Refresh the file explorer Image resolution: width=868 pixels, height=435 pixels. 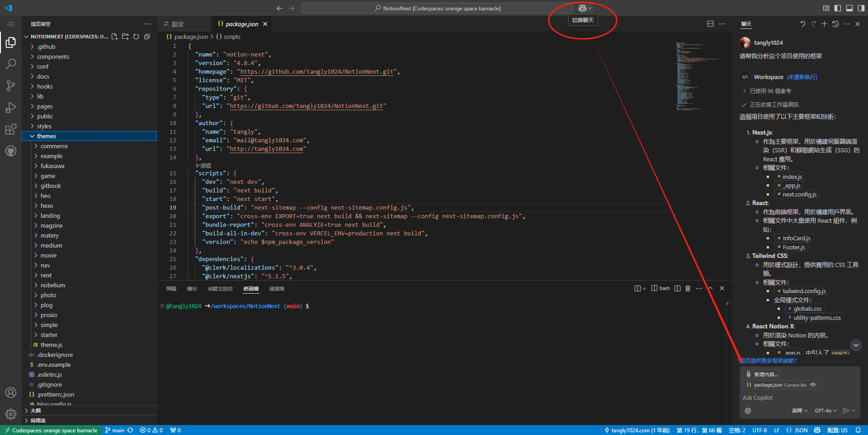(136, 37)
